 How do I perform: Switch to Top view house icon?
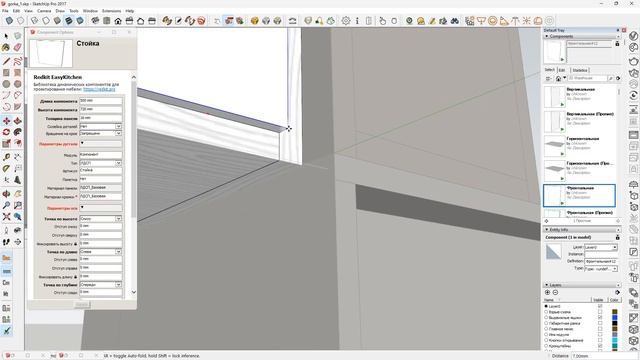[107, 20]
